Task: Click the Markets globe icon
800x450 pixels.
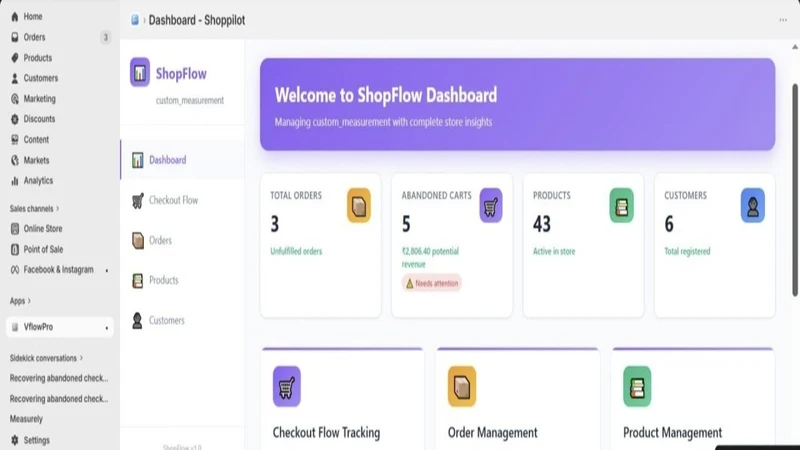Action: click(x=15, y=160)
